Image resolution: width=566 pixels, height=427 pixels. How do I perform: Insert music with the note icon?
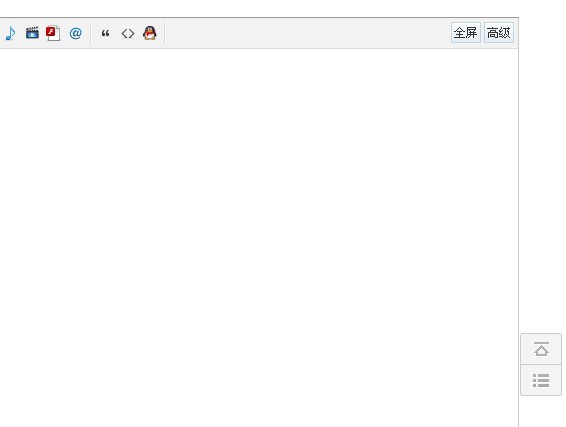tap(10, 33)
